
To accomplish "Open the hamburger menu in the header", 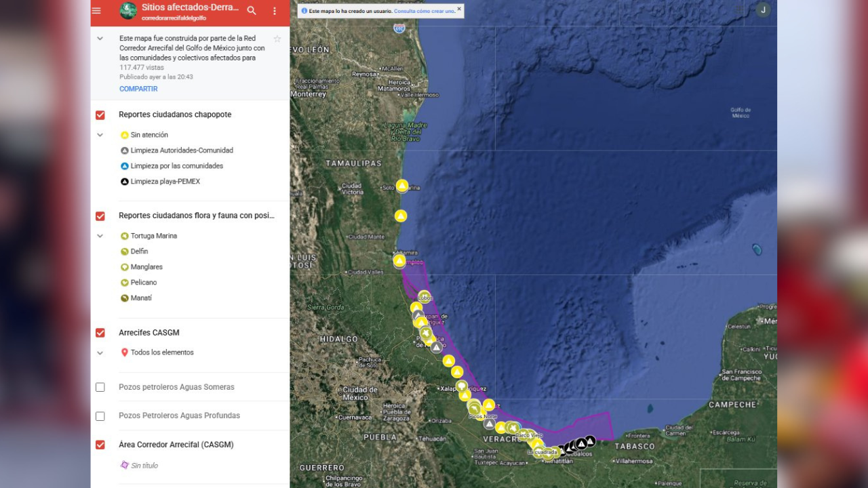I will tap(96, 11).
